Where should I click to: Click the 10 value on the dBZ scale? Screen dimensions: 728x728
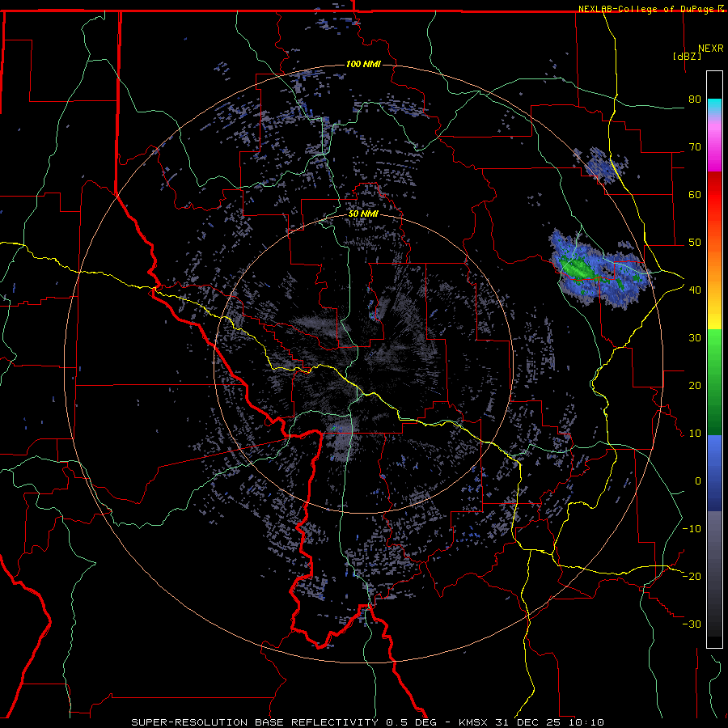point(695,434)
